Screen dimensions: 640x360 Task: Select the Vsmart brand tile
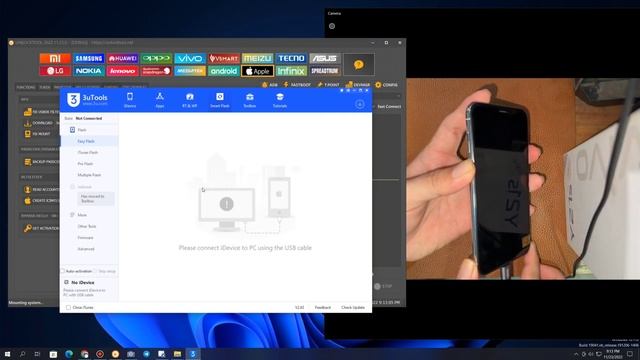(224, 58)
